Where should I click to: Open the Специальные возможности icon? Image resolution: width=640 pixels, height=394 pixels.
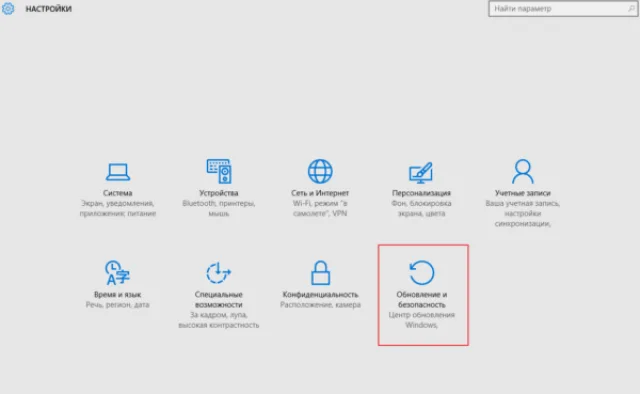(x=218, y=273)
